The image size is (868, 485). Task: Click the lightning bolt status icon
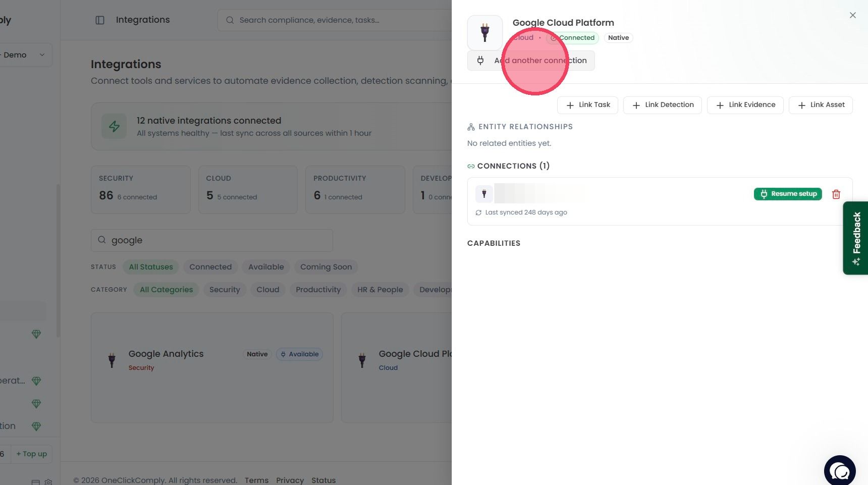pyautogui.click(x=115, y=126)
